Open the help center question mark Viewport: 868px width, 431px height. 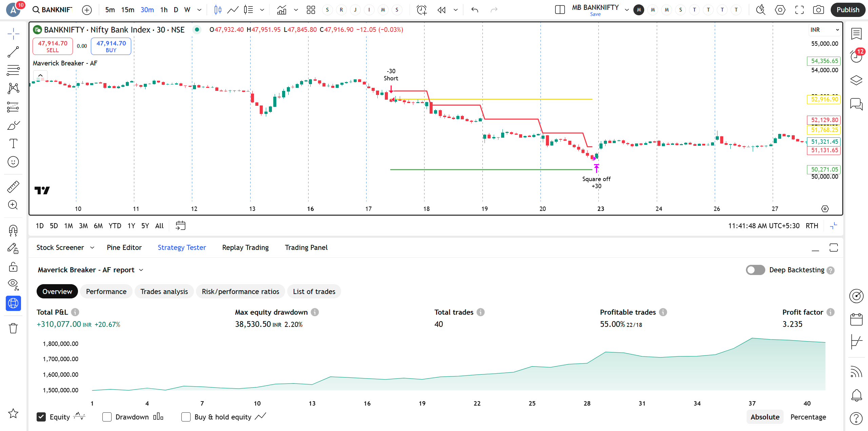[856, 418]
